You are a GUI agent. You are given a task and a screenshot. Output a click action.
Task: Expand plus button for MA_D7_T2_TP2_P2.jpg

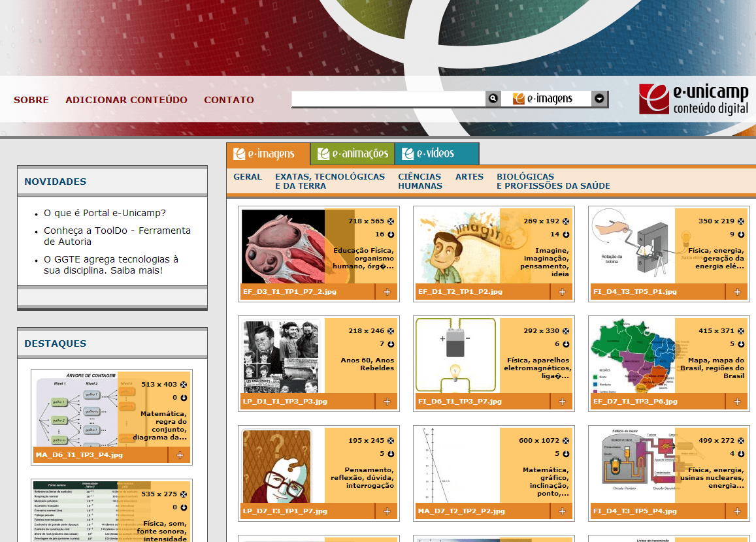coord(562,512)
